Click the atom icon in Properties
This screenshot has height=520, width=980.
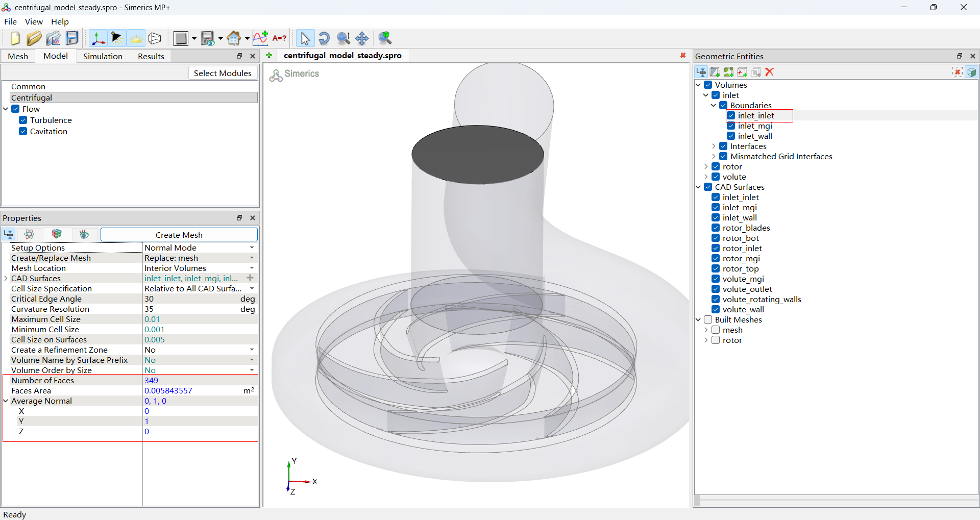coord(29,234)
